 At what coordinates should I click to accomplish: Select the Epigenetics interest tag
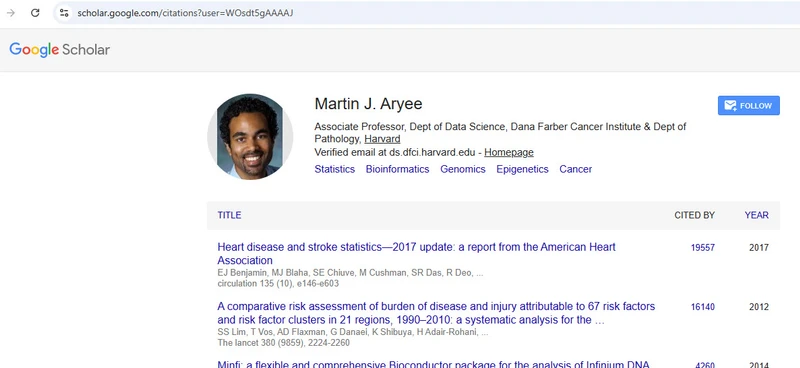522,169
